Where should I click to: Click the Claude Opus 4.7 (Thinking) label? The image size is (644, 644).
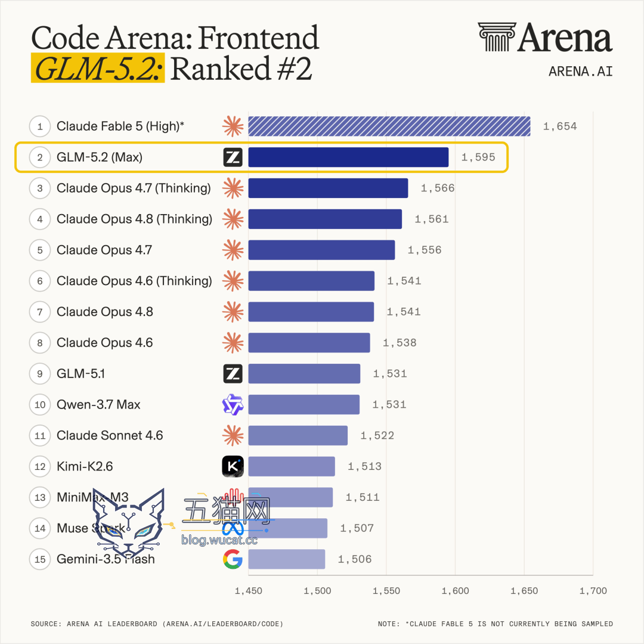click(134, 188)
